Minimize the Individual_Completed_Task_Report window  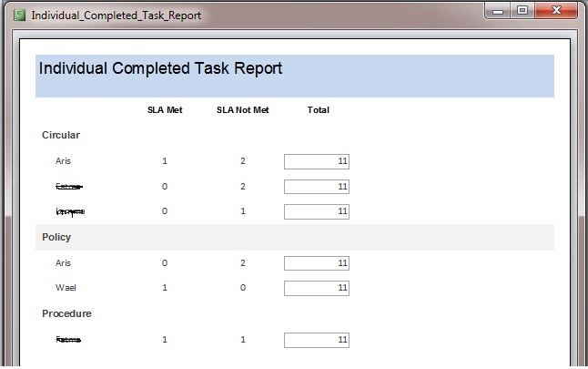498,11
